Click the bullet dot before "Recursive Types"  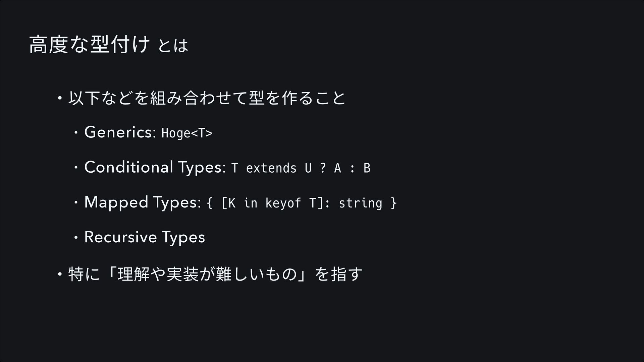(76, 238)
